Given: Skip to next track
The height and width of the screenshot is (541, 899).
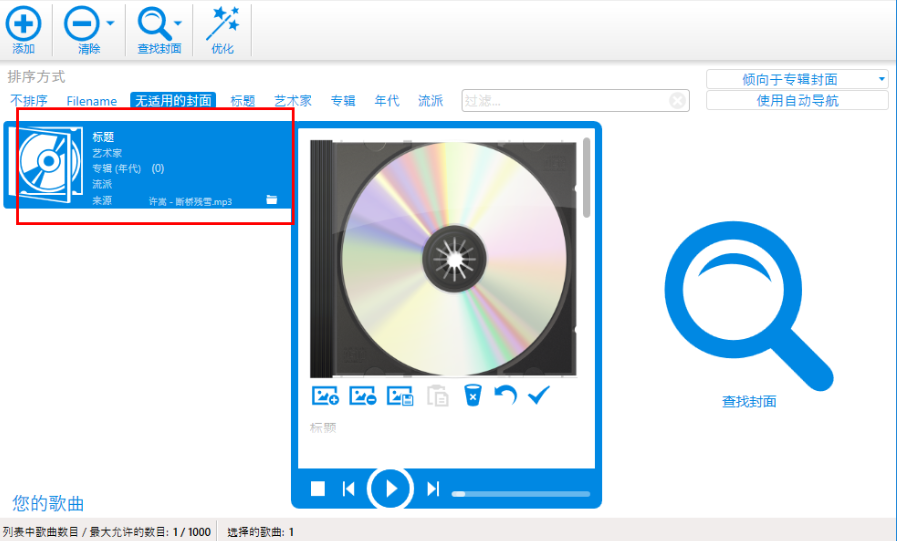Looking at the screenshot, I should coord(433,489).
